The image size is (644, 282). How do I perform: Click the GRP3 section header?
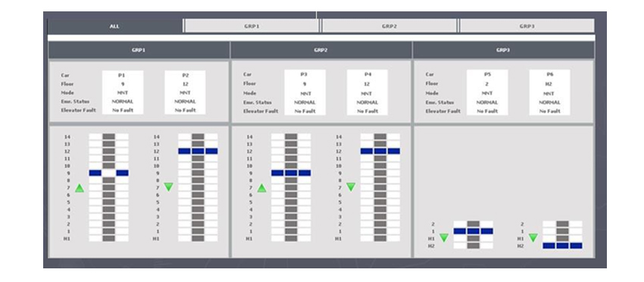(504, 50)
